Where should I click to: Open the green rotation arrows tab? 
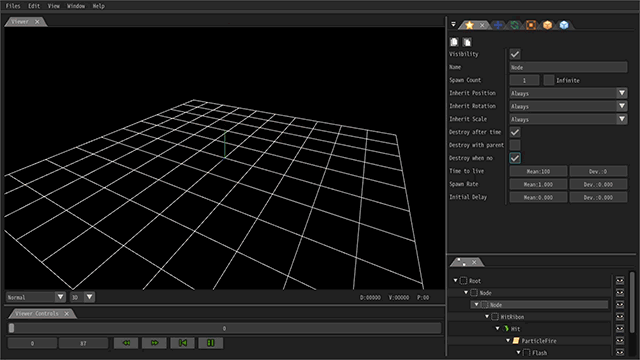click(515, 25)
